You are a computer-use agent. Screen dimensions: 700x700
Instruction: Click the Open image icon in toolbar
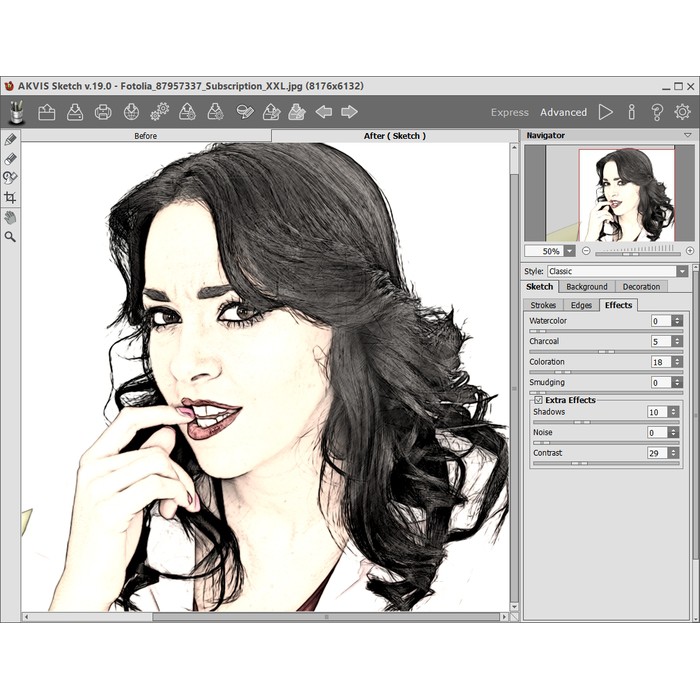tap(46, 112)
